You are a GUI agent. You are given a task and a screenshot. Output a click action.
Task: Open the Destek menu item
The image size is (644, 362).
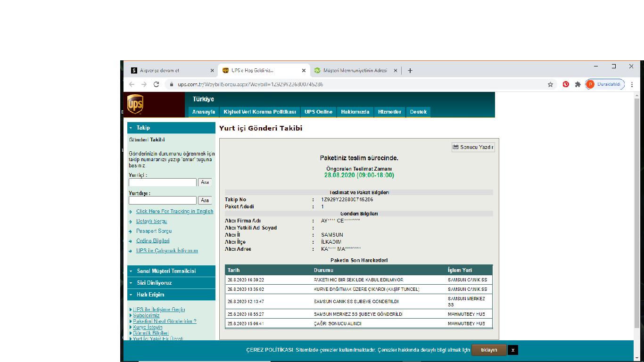[418, 112]
